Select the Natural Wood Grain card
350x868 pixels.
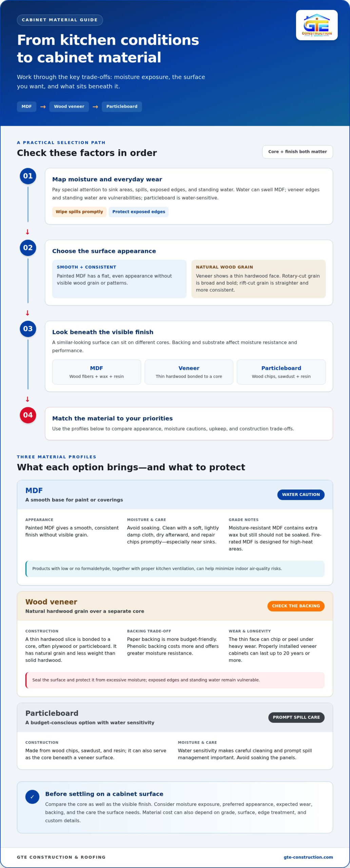(x=258, y=279)
